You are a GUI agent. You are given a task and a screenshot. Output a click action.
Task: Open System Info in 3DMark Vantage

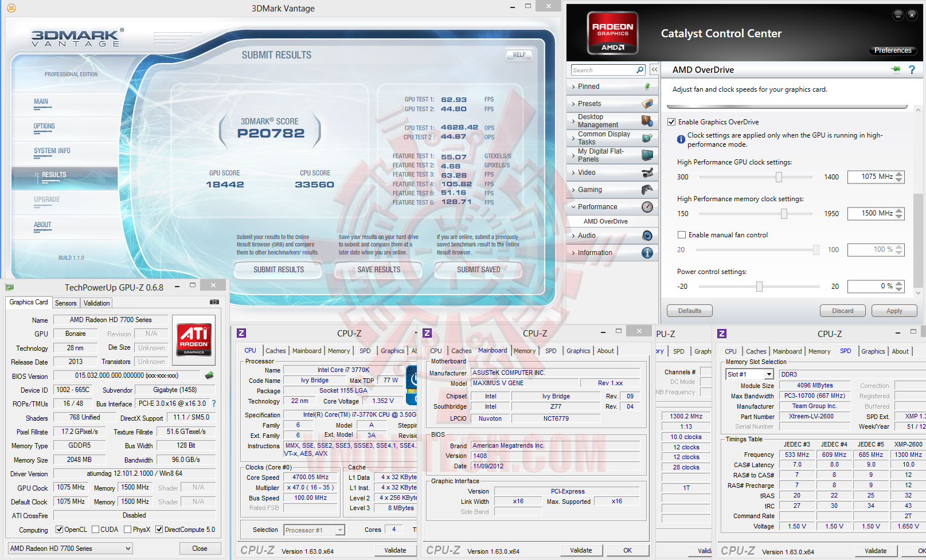pos(52,151)
